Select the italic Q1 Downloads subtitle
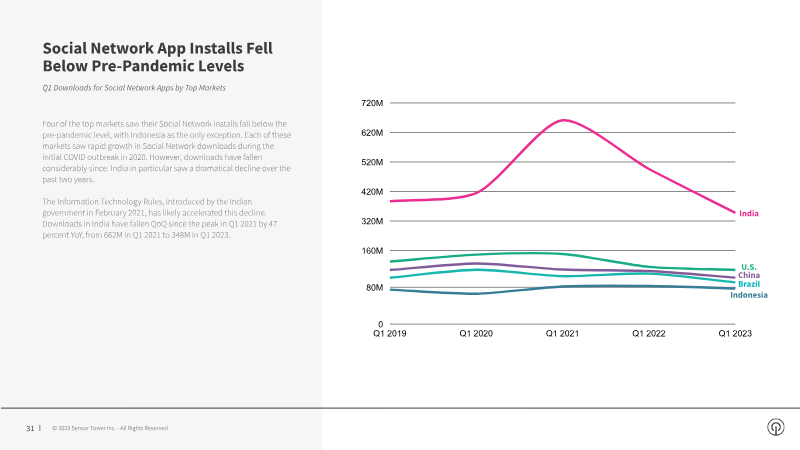 tap(134, 88)
